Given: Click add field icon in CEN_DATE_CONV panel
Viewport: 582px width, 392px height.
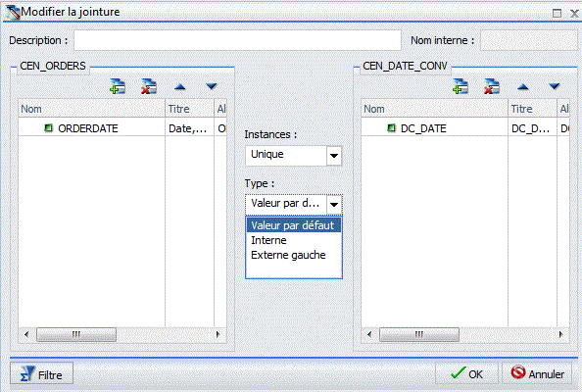Looking at the screenshot, I should pyautogui.click(x=461, y=86).
